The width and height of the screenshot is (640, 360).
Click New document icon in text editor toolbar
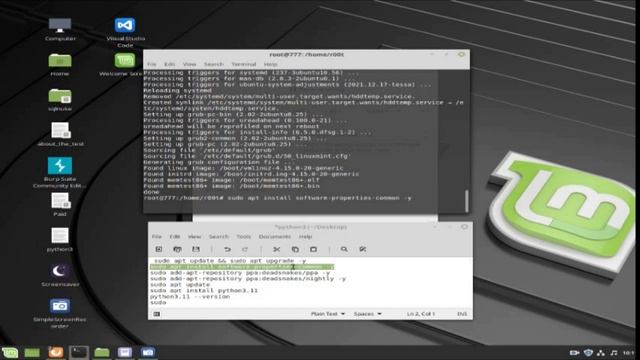tap(159, 249)
